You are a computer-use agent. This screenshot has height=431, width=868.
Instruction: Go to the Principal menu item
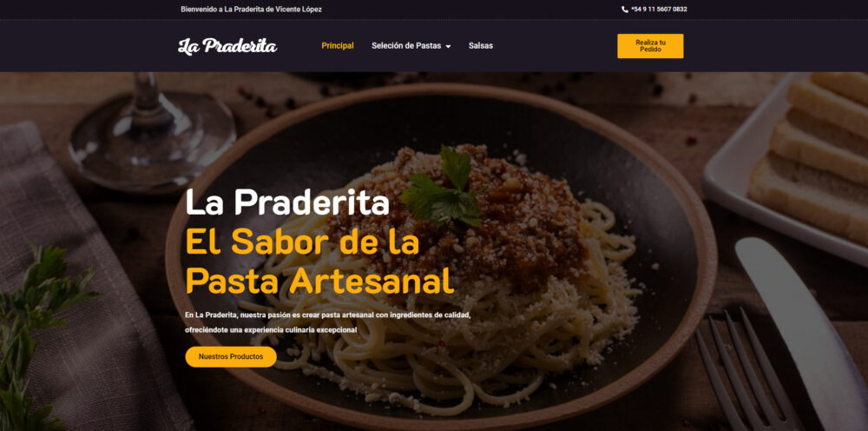click(338, 46)
